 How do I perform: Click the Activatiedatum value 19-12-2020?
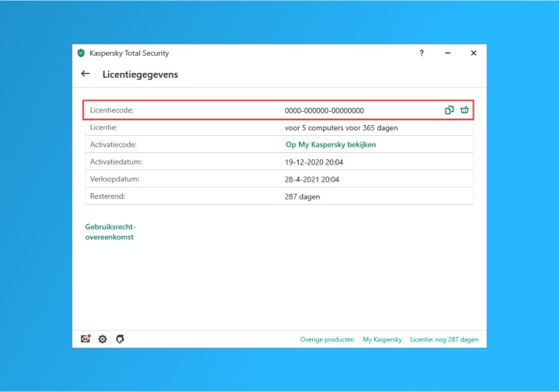312,162
